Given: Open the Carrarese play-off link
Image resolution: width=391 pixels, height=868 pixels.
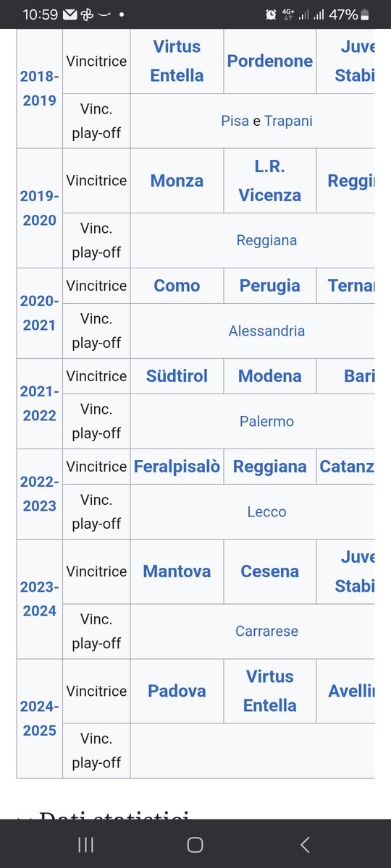Looking at the screenshot, I should coord(266,631).
